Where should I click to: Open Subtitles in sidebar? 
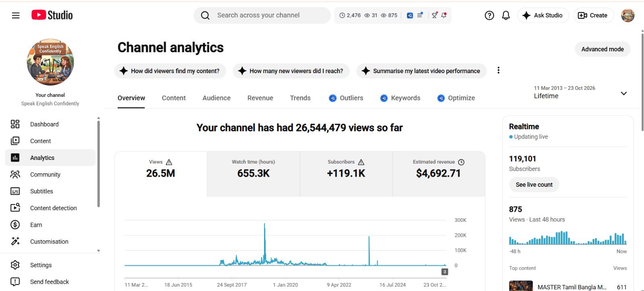(x=50, y=191)
